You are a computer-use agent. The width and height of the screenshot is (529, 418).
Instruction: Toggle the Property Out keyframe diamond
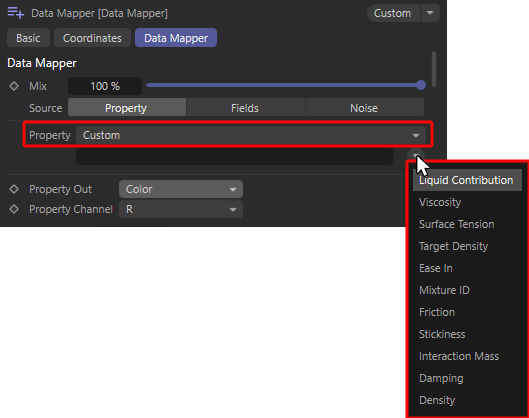point(14,189)
